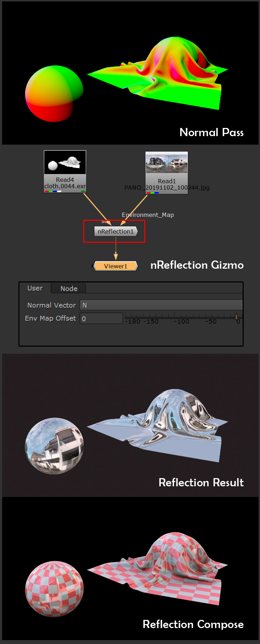Click the Environment_Map input arrow label
Screen dimensions: 260x644
148,215
